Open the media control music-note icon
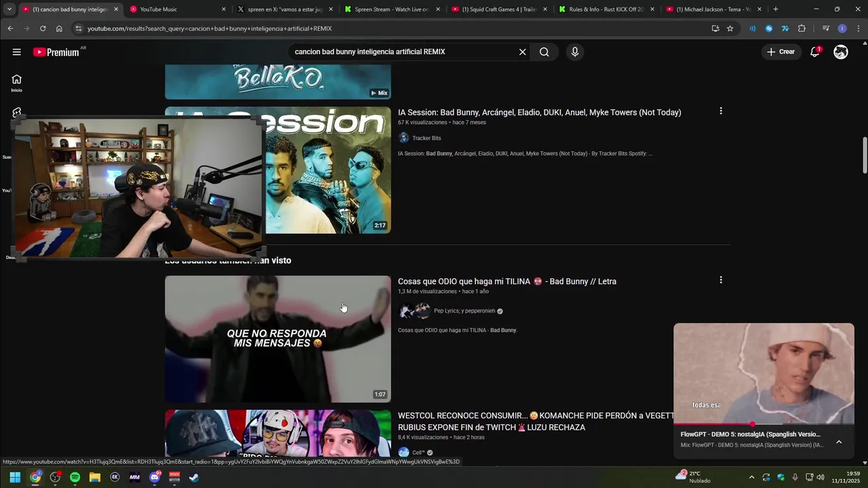The image size is (868, 488). [825, 28]
